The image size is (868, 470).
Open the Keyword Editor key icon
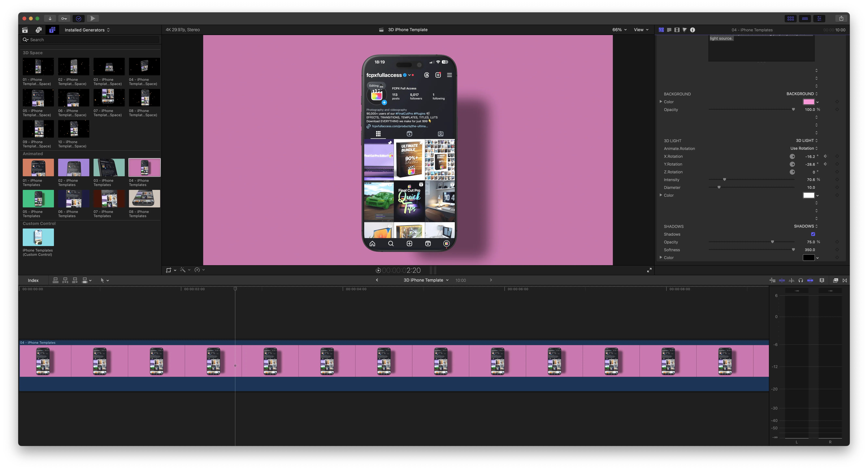[x=64, y=19]
